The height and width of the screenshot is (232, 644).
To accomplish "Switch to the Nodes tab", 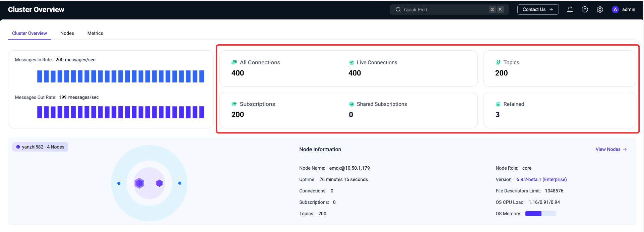I will tap(67, 33).
